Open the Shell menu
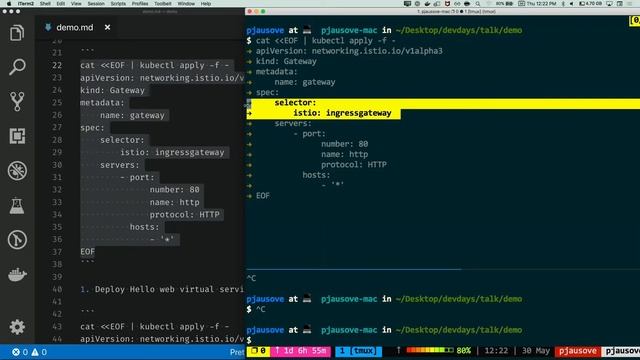640x360 pixels. pos(45,4)
